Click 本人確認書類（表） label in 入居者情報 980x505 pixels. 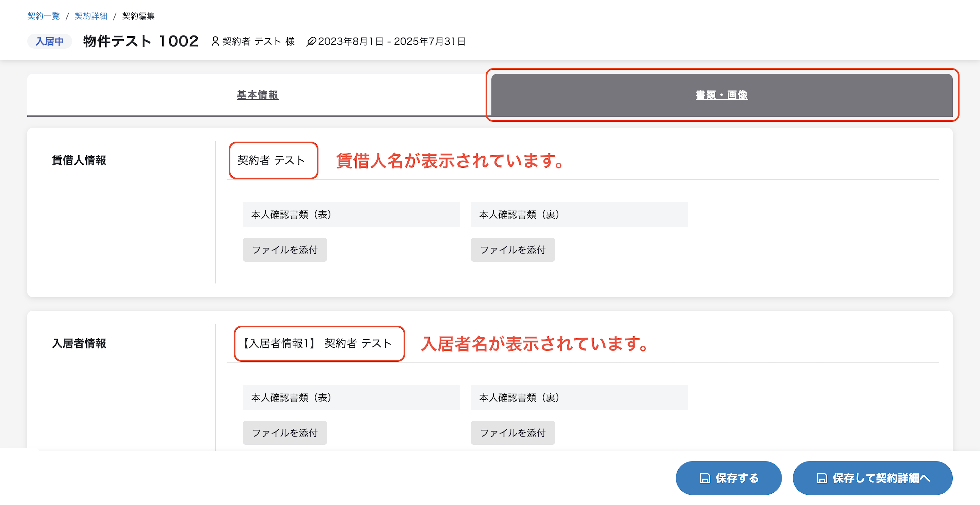point(351,397)
